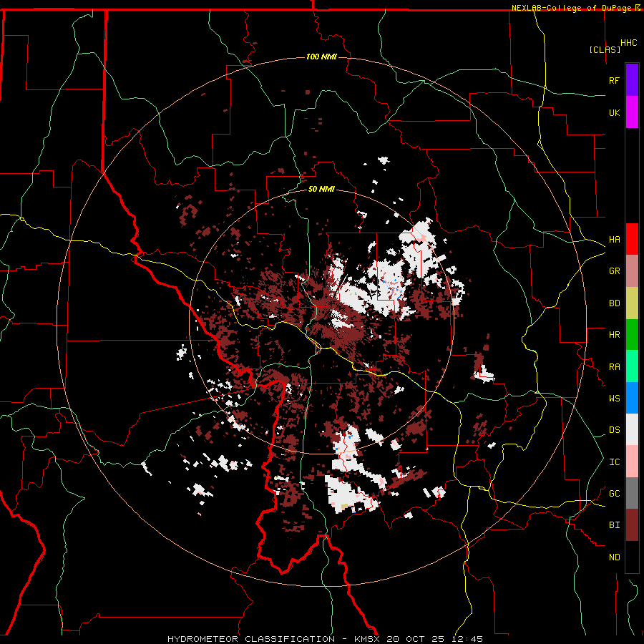Click the WS wet snow blue swatch

coord(632,398)
